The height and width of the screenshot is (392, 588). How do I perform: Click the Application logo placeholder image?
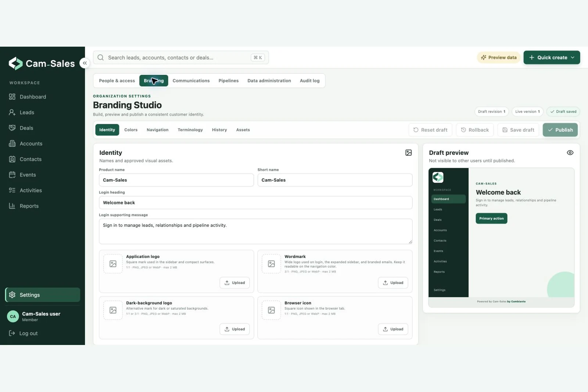point(113,264)
